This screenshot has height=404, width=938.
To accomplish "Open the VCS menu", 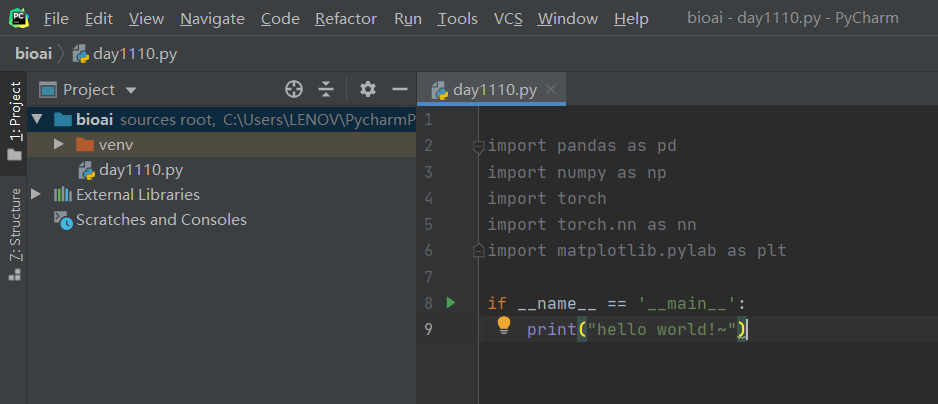I will 508,19.
